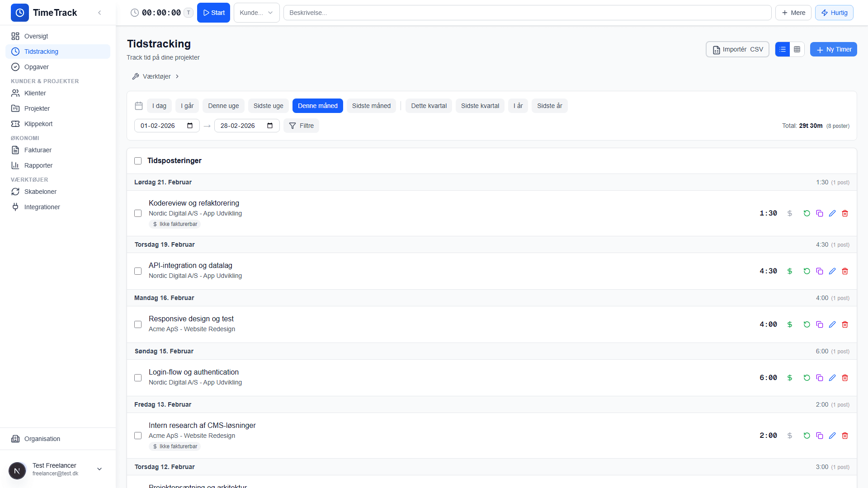Check the Responsive design og test row
Screen dimensions: 868x488
(x=138, y=324)
